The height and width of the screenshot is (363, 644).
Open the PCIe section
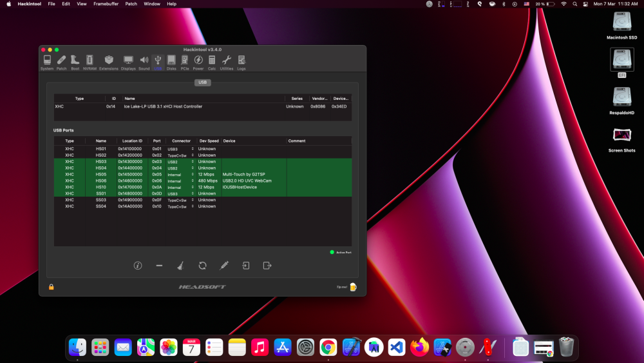pyautogui.click(x=185, y=63)
